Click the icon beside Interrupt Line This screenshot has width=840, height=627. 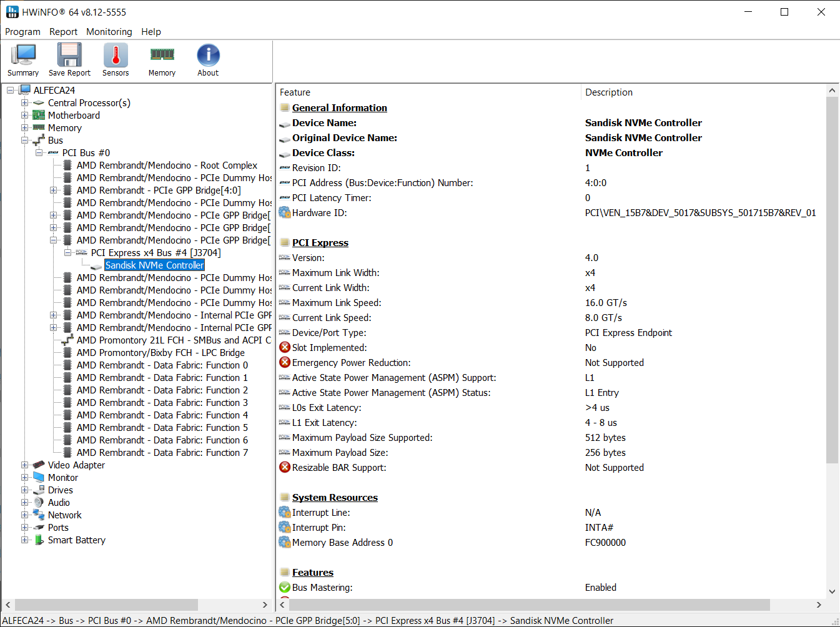click(285, 512)
